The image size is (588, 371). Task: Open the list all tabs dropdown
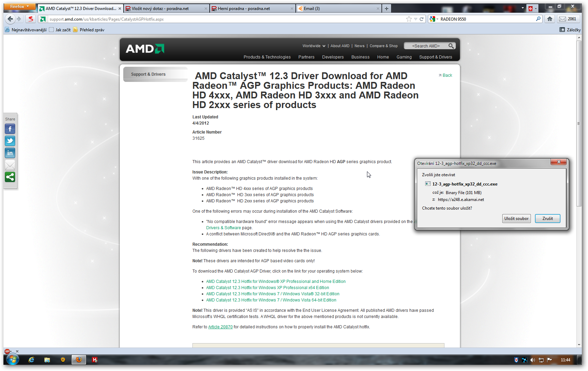coord(523,8)
